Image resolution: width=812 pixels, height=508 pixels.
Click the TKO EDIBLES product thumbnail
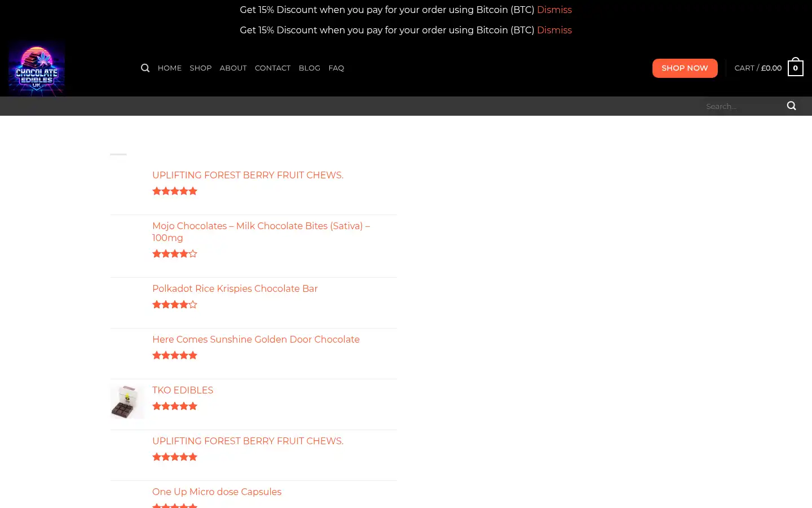(127, 402)
